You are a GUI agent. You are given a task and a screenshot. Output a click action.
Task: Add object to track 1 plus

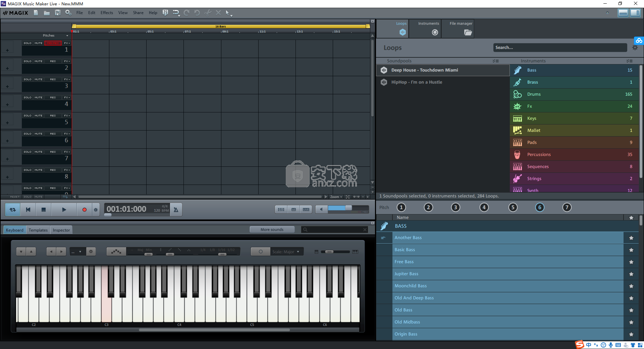click(x=7, y=50)
